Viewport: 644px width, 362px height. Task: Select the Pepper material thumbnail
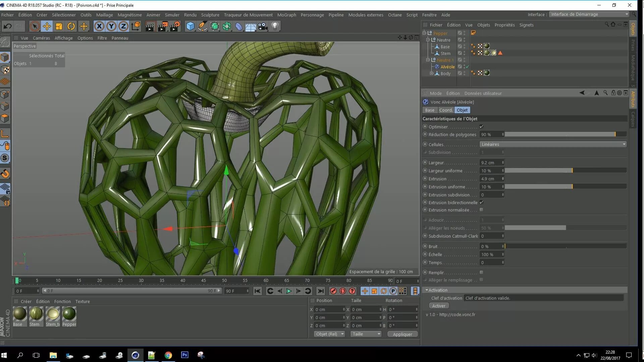pyautogui.click(x=69, y=314)
